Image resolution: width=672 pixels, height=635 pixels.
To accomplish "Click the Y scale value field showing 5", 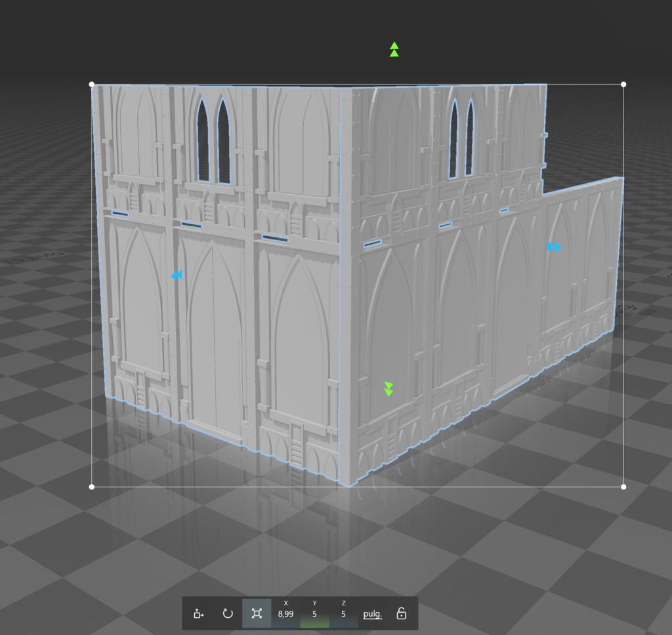I will click(314, 613).
